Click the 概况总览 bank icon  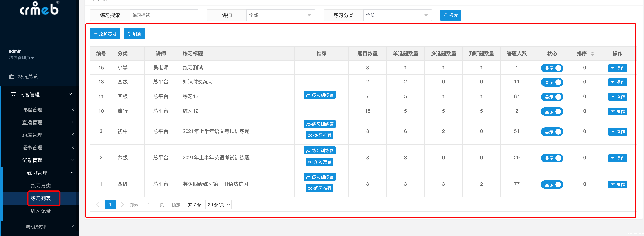tap(12, 77)
